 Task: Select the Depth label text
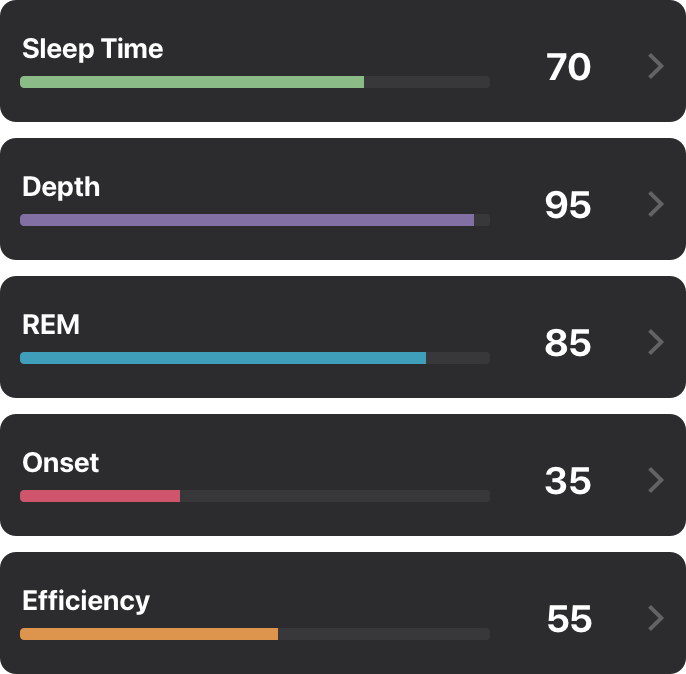pyautogui.click(x=61, y=187)
